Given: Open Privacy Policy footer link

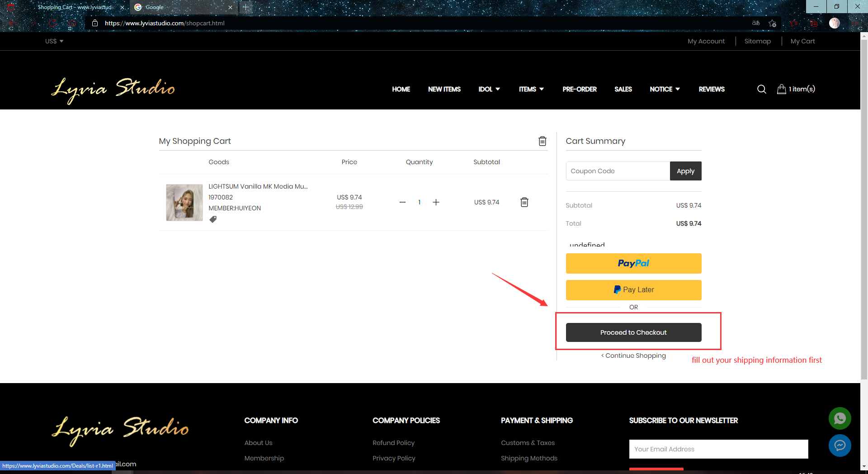Looking at the screenshot, I should tap(394, 458).
